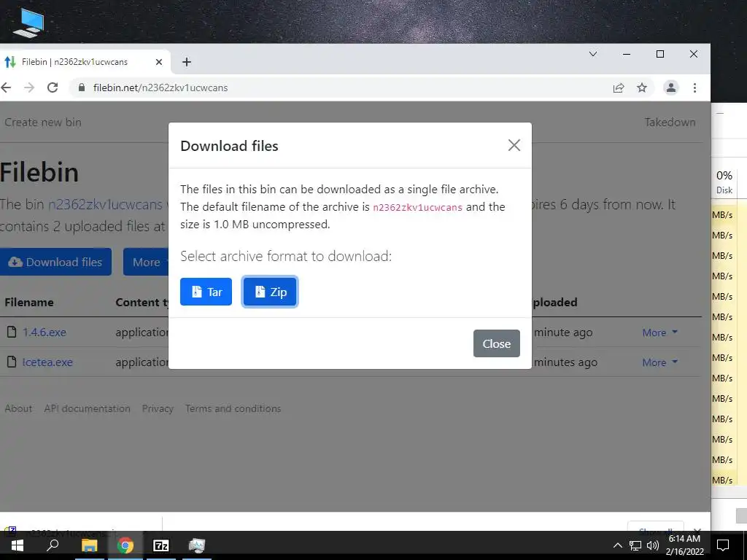This screenshot has width=747, height=560.
Task: Click the network tray icon
Action: pos(635,545)
